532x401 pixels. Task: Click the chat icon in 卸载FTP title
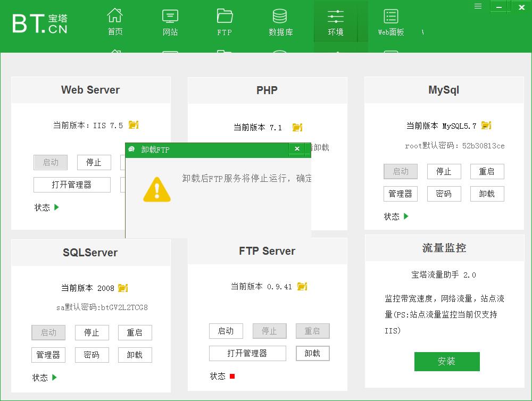tap(131, 149)
